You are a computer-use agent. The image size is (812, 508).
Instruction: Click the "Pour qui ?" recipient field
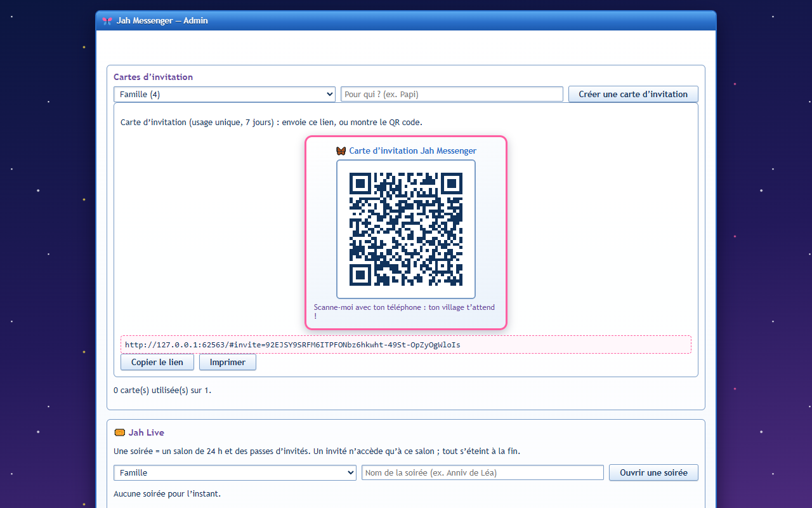[452, 94]
